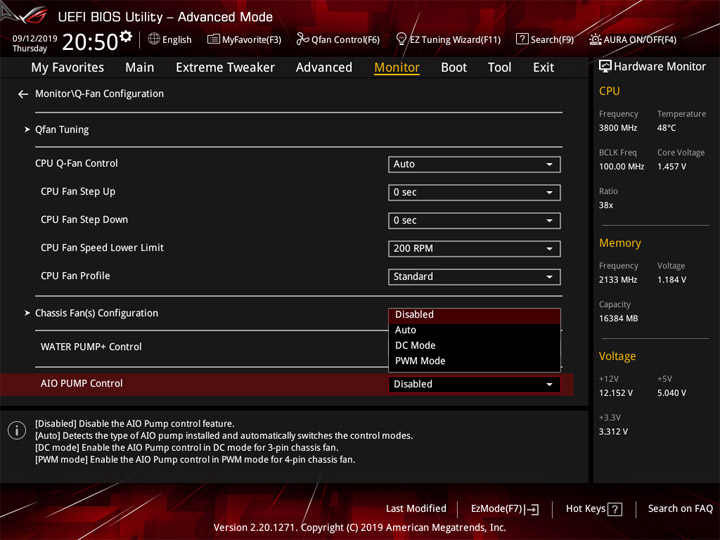Viewport: 720px width, 540px height.
Task: Click the CPU Q-Fan Control label
Action: pos(76,163)
